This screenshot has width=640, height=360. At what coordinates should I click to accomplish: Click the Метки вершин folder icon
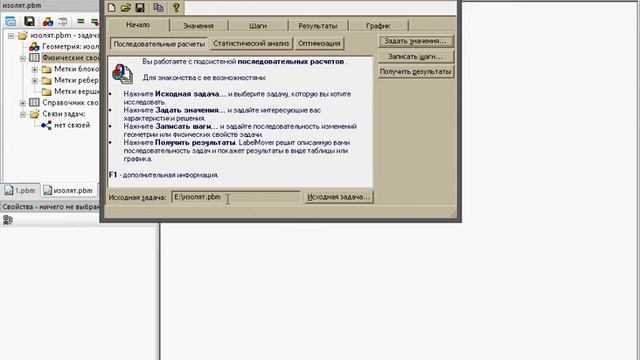click(47, 91)
